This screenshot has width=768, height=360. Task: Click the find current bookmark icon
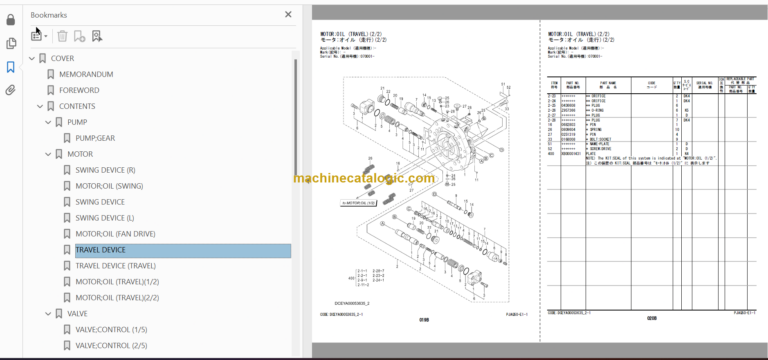[96, 36]
